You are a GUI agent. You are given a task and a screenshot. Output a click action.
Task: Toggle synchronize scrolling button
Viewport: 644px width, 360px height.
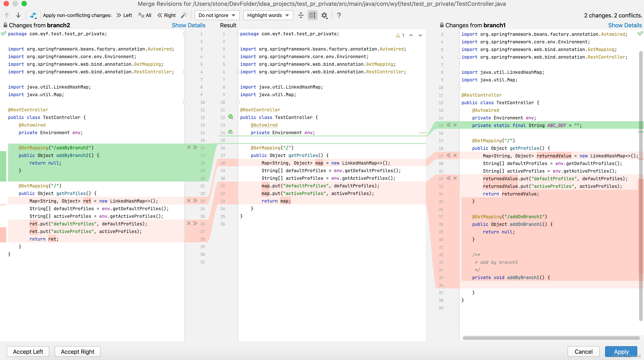312,15
